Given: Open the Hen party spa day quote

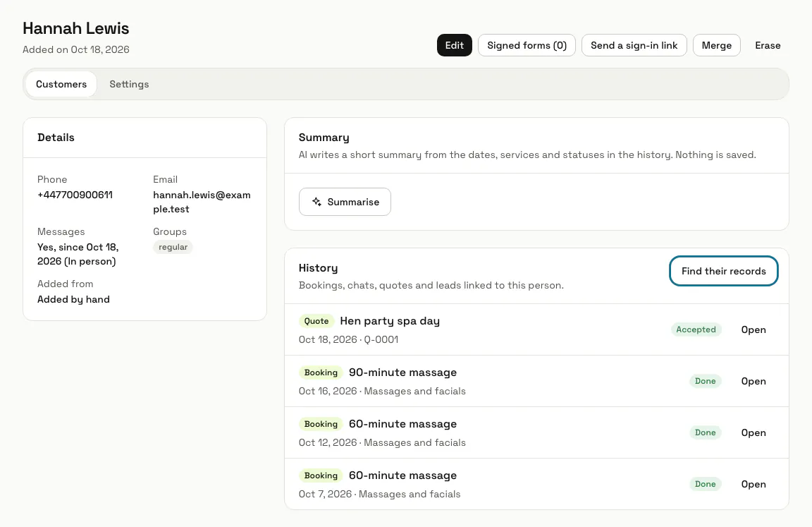Looking at the screenshot, I should coord(753,329).
